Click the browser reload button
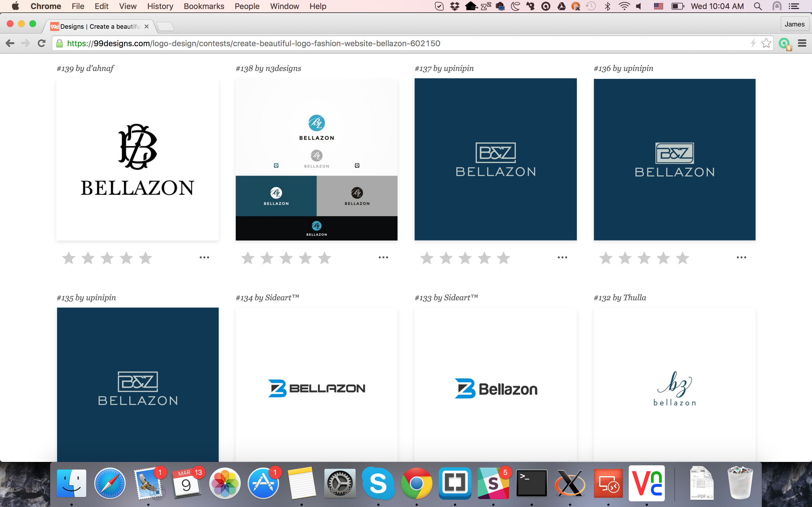The height and width of the screenshot is (507, 812). click(42, 43)
